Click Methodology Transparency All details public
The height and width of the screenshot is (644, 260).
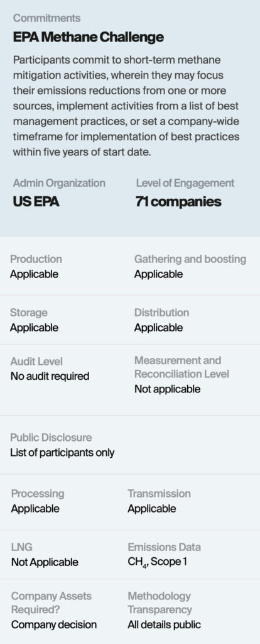coord(165,610)
